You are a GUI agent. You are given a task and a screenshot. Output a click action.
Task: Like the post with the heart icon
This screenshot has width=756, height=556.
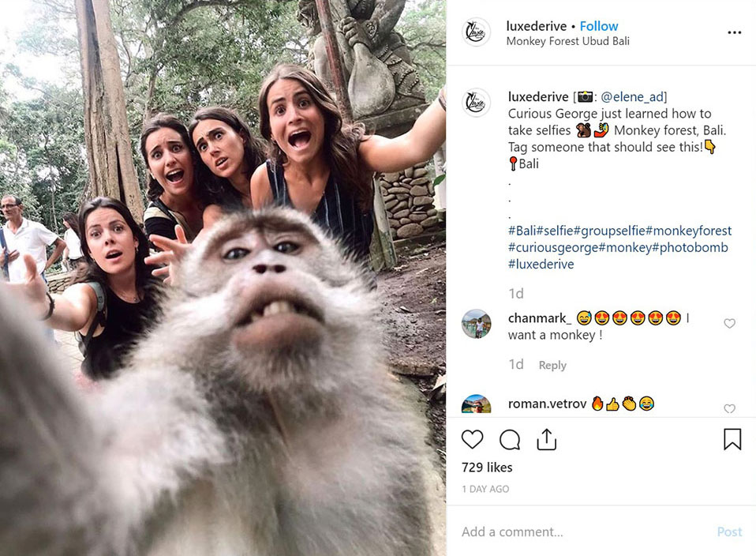(472, 439)
